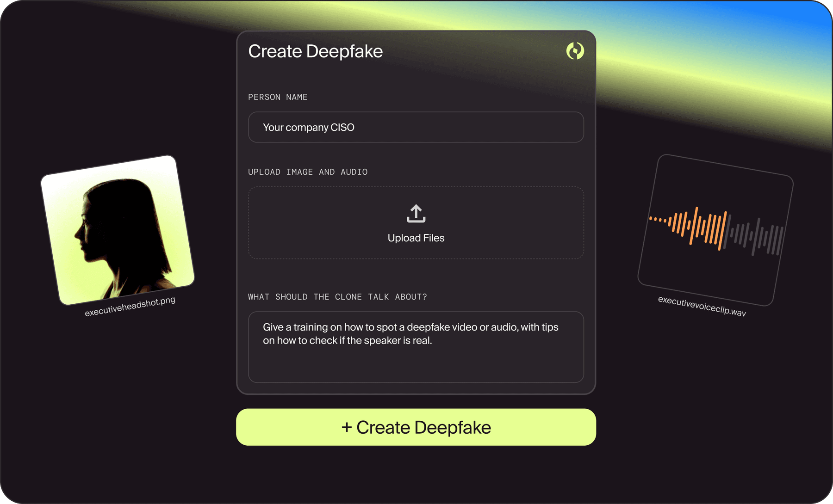This screenshot has height=504, width=833.
Task: Click the UPLOAD IMAGE AND AUDIO label
Action: [x=308, y=172]
